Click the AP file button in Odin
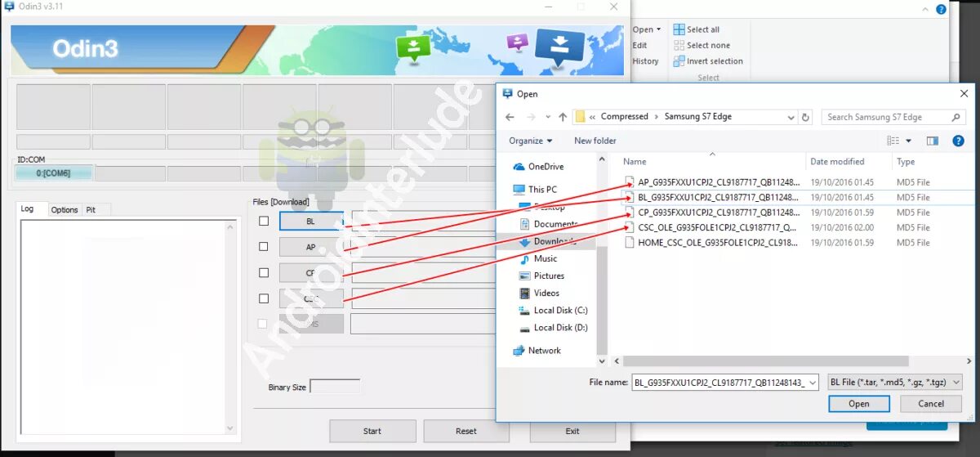This screenshot has height=457, width=980. pyautogui.click(x=311, y=246)
